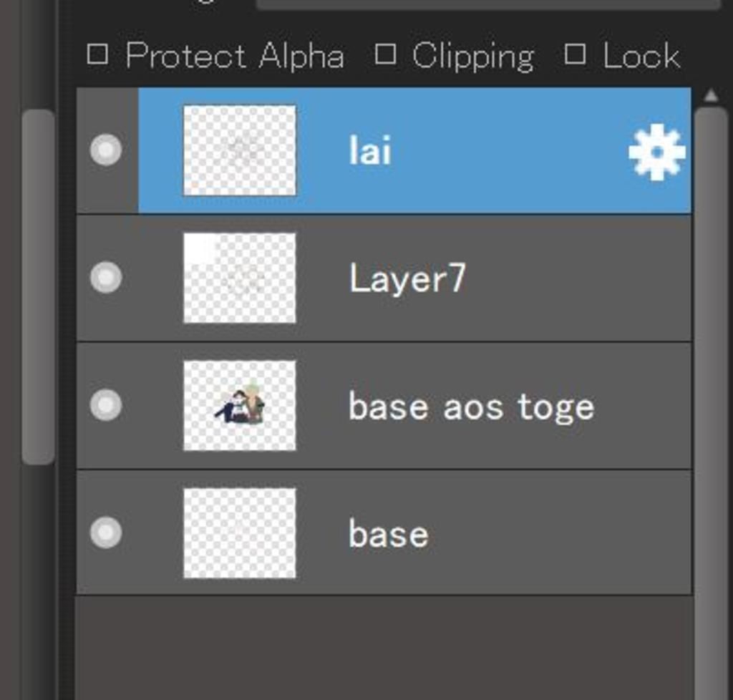Image resolution: width=733 pixels, height=700 pixels.
Task: Check the Lock checkbox
Action: click(x=575, y=54)
